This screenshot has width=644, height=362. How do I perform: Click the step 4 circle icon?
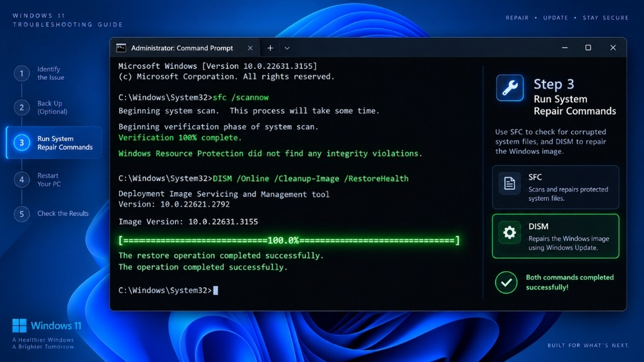pyautogui.click(x=22, y=180)
